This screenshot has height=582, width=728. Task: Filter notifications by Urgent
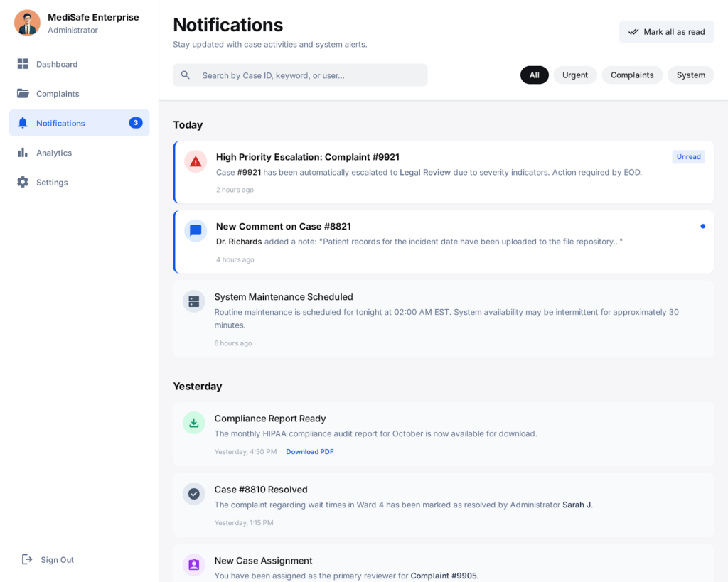click(575, 75)
